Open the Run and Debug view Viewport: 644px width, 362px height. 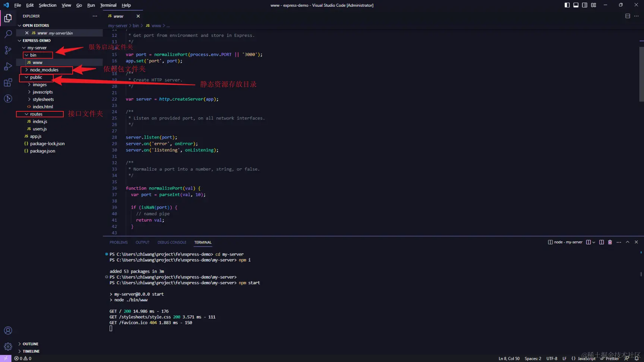8,67
